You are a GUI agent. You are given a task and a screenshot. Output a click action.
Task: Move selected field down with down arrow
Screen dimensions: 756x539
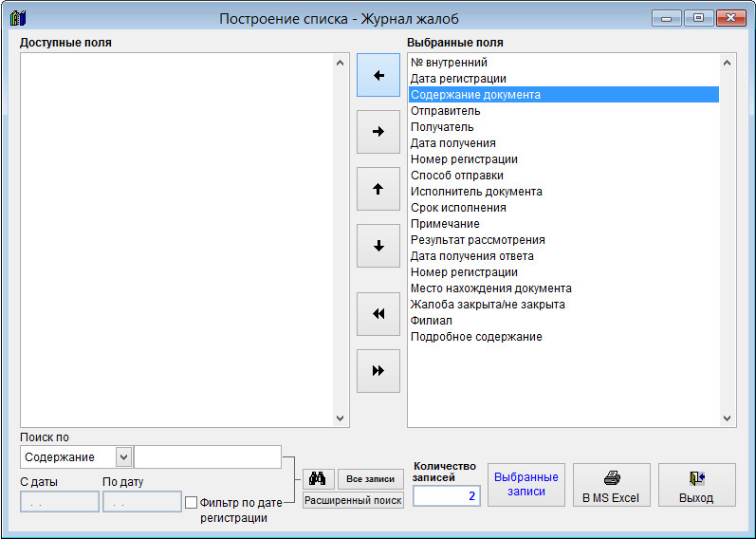378,246
